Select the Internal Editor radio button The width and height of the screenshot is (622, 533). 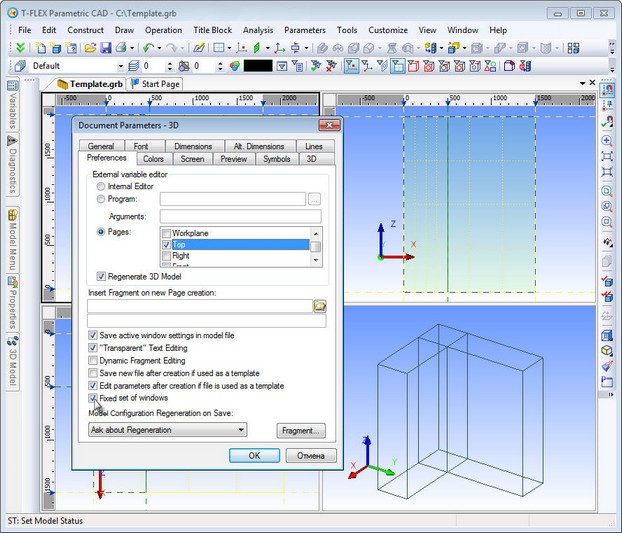[101, 186]
